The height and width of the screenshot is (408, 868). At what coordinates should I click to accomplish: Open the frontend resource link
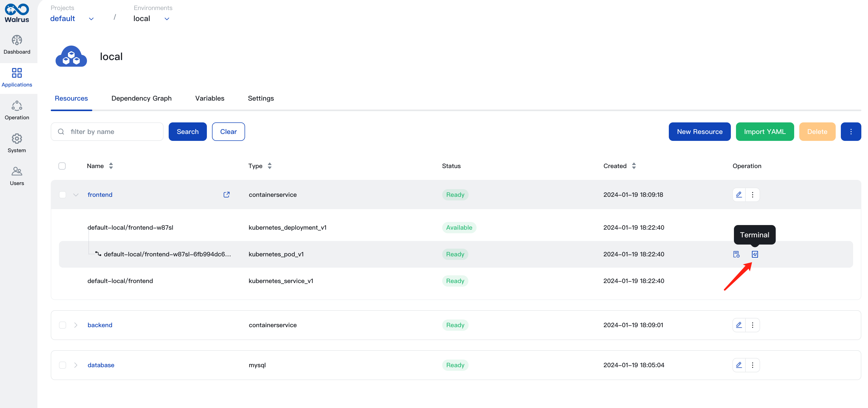coord(100,195)
